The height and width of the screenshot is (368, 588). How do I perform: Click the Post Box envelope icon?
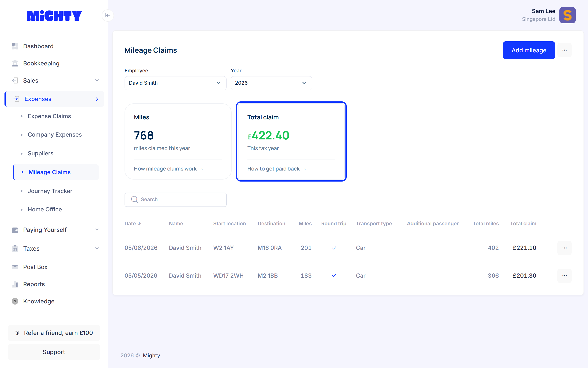tap(15, 267)
